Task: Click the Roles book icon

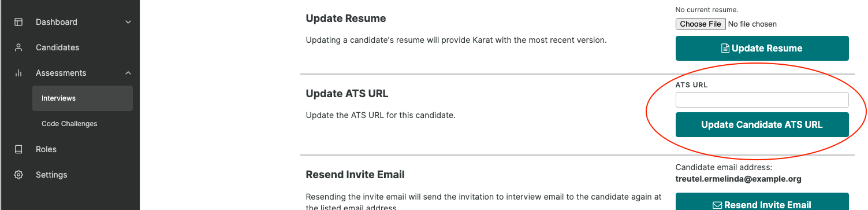Action: click(18, 149)
